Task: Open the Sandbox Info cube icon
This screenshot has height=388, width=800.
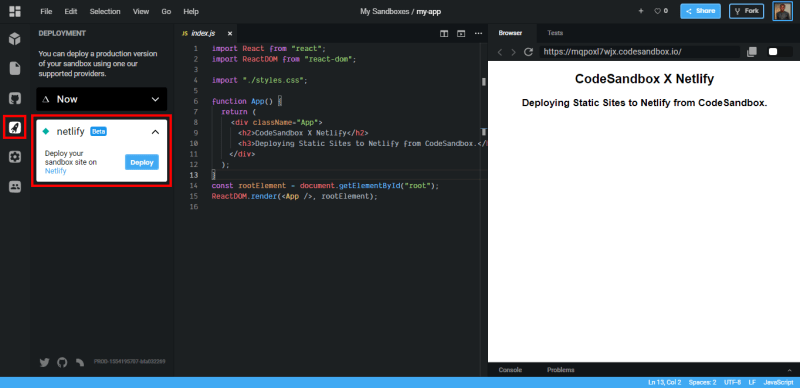Action: [x=15, y=39]
